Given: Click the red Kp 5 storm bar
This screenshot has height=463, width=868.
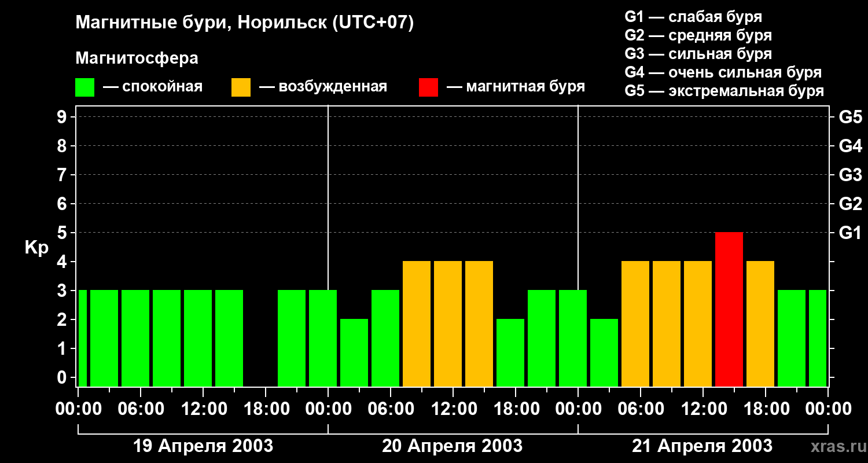Looking at the screenshot, I should [729, 309].
